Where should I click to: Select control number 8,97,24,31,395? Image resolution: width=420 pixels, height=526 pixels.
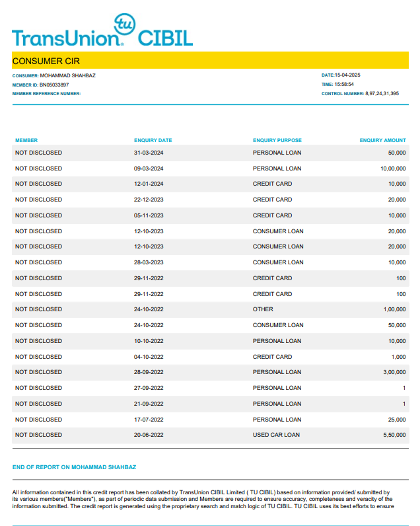tap(382, 94)
